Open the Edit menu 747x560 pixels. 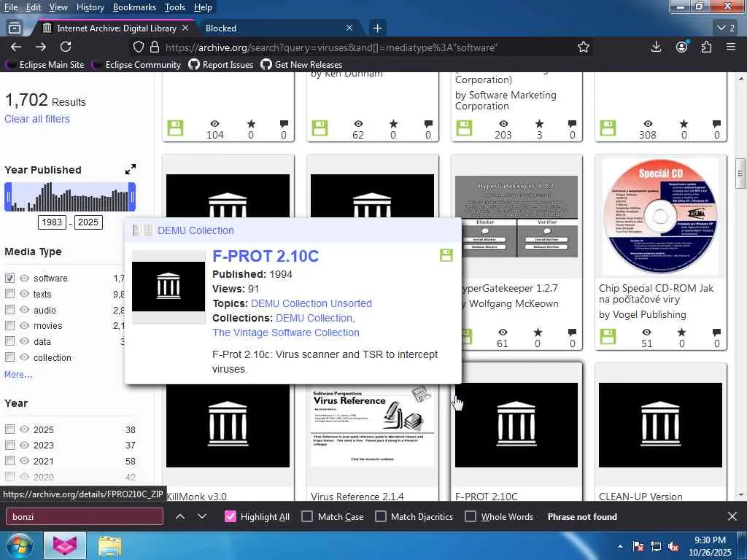33,7
